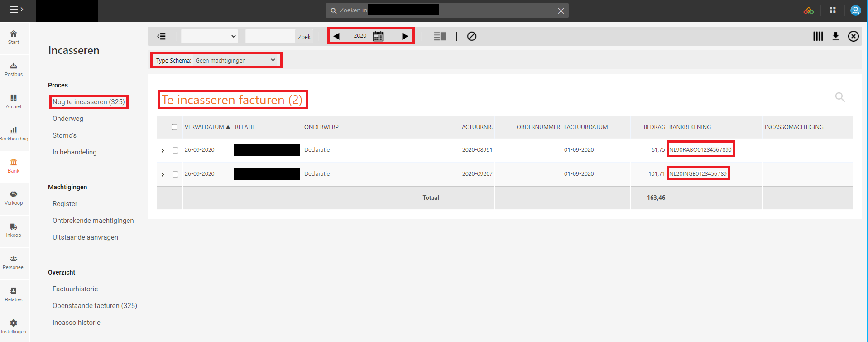Open the Type Schema dropdown
Viewport: 868px width, 342px height.
(235, 60)
